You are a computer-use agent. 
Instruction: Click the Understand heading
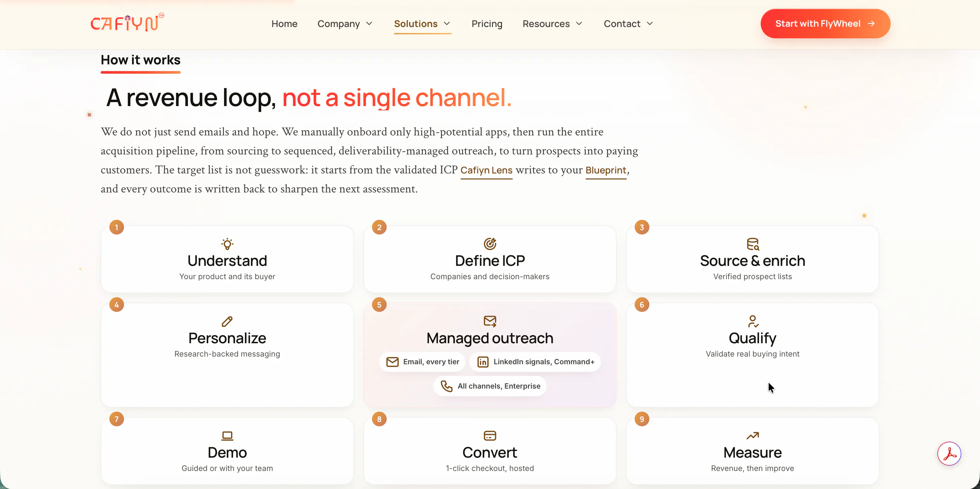[227, 261]
